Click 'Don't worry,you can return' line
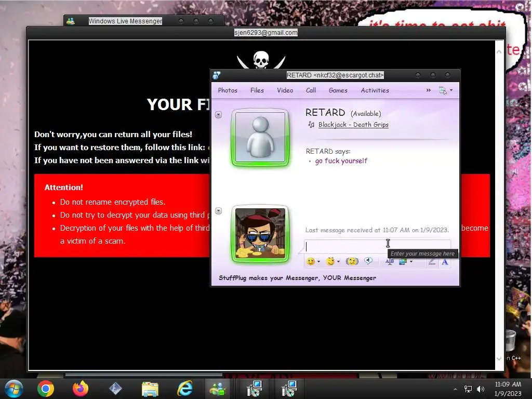This screenshot has height=399, width=532. (x=113, y=135)
